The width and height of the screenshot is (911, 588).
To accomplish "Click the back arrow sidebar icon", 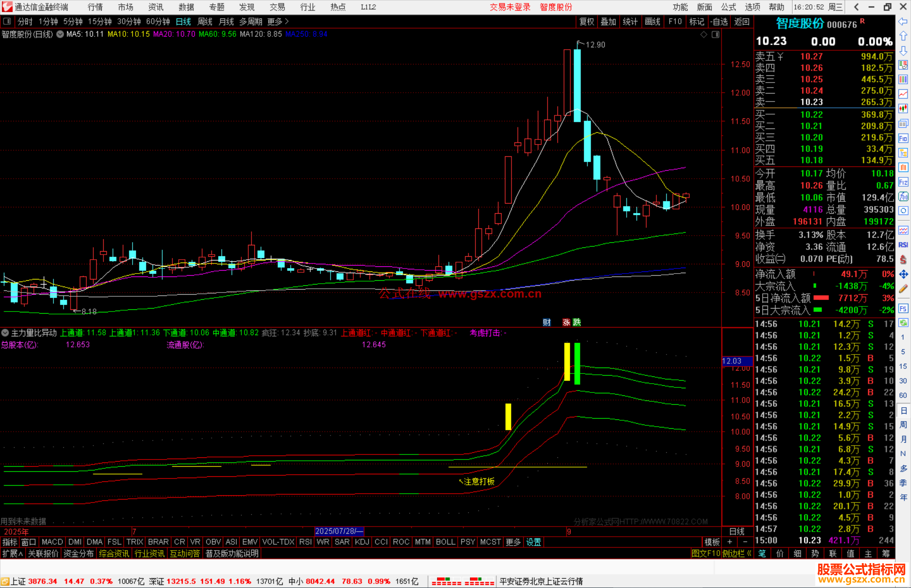I will 903,21.
